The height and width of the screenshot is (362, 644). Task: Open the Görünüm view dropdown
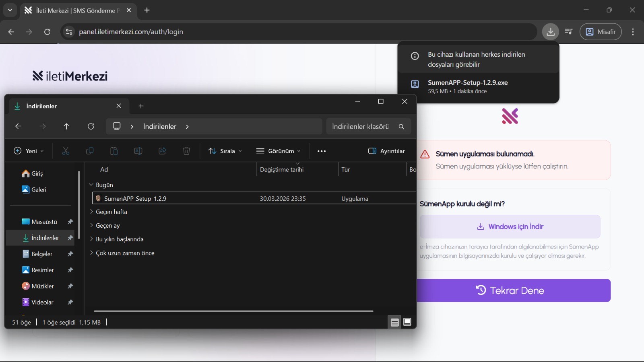coord(279,151)
